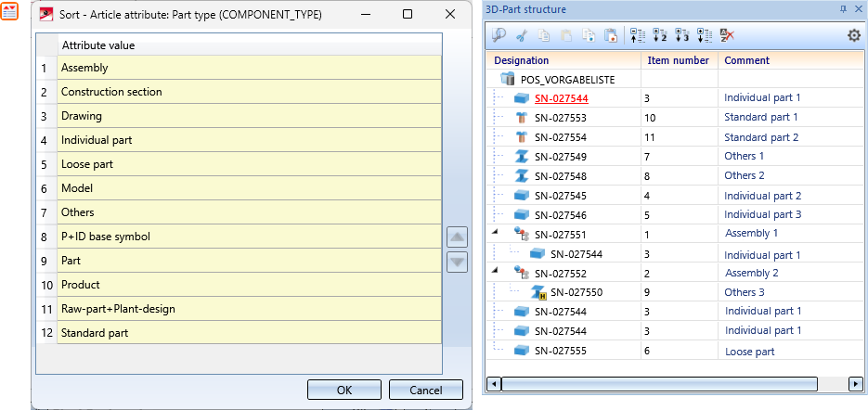Image resolution: width=868 pixels, height=410 pixels.
Task: Collapse the SN-027552 assembly node
Action: pos(497,271)
